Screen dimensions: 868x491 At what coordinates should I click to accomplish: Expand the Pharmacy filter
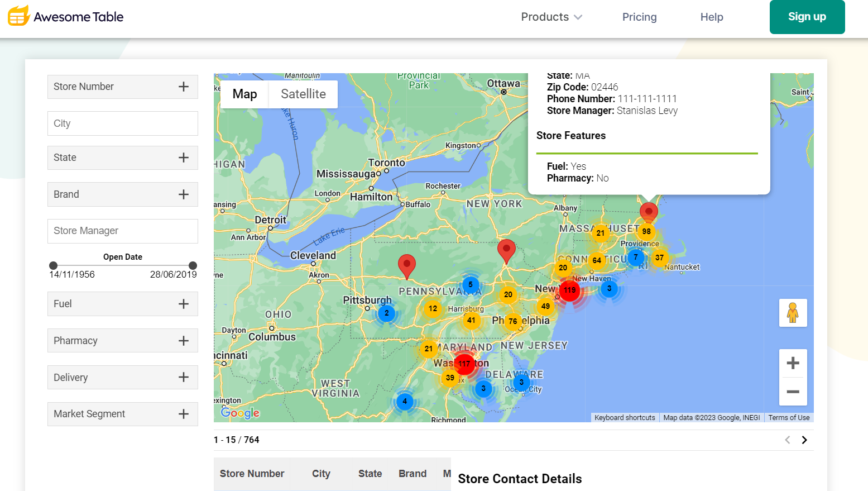123,341
